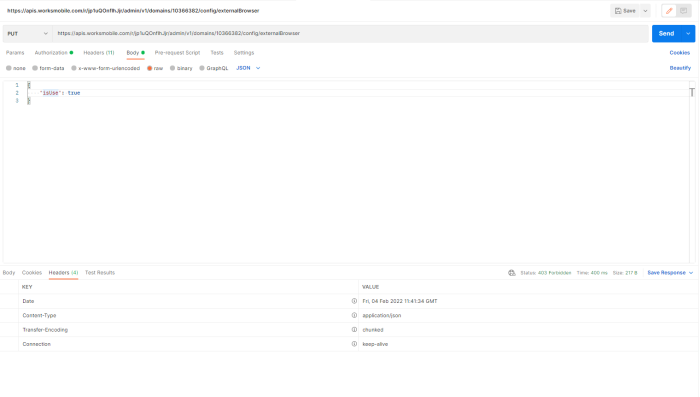Open the Authorization tab

click(x=54, y=53)
